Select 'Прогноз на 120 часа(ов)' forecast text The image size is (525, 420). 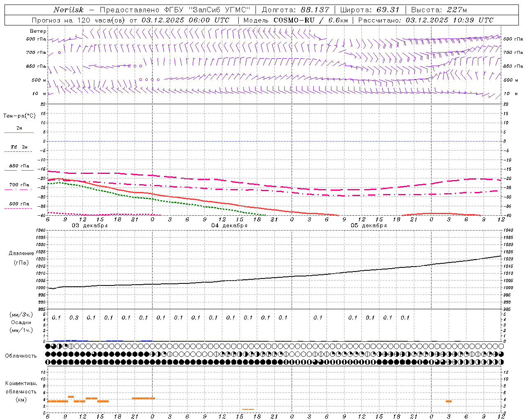79,20
